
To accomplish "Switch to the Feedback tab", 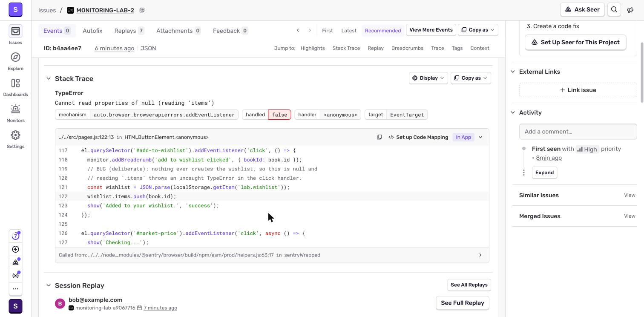I will pos(230,31).
